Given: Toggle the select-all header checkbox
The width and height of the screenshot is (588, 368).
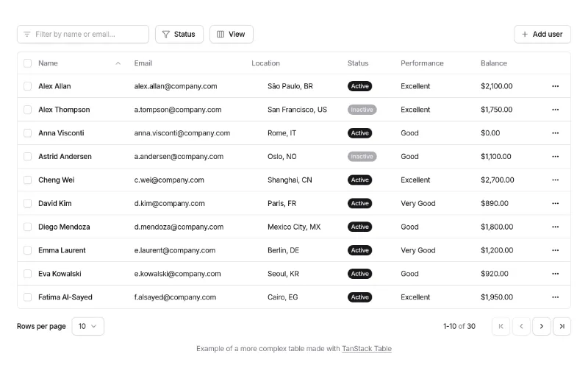Looking at the screenshot, I should 27,63.
